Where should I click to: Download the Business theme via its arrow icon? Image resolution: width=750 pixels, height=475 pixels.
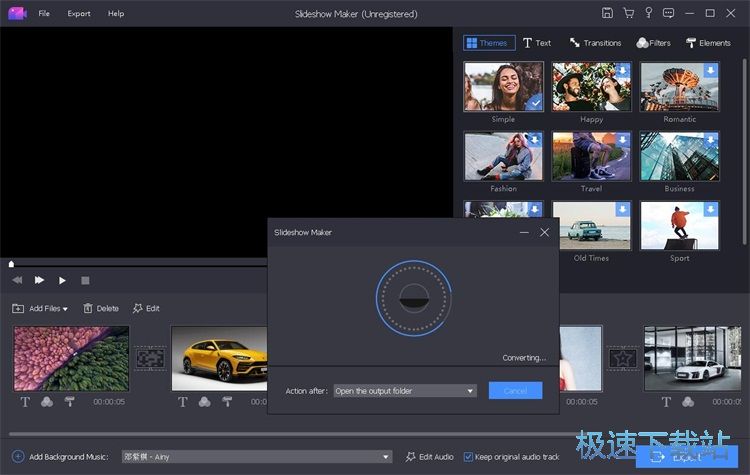coord(711,140)
